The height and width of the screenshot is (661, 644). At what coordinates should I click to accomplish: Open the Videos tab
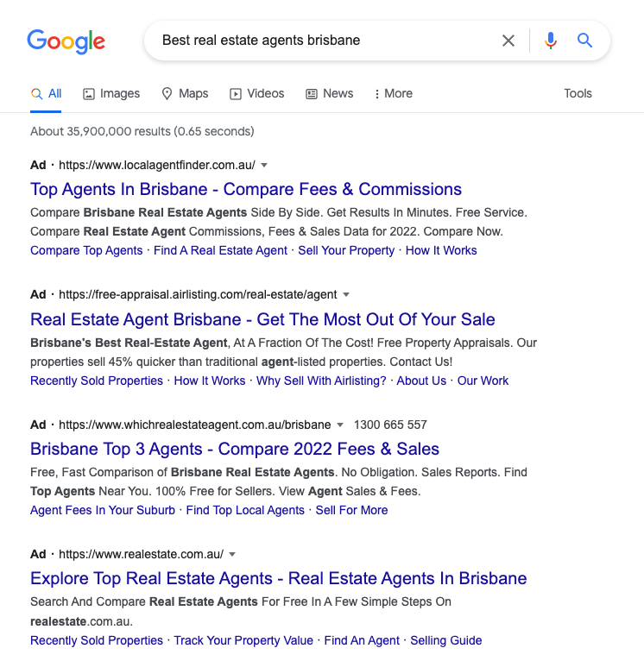point(257,93)
